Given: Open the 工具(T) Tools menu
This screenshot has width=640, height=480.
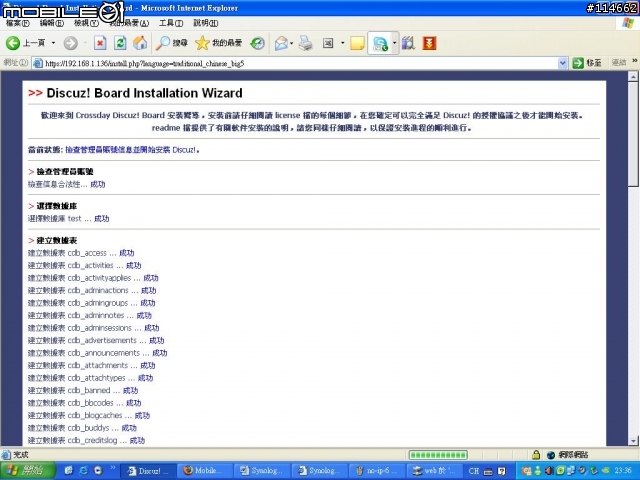Looking at the screenshot, I should (171, 23).
